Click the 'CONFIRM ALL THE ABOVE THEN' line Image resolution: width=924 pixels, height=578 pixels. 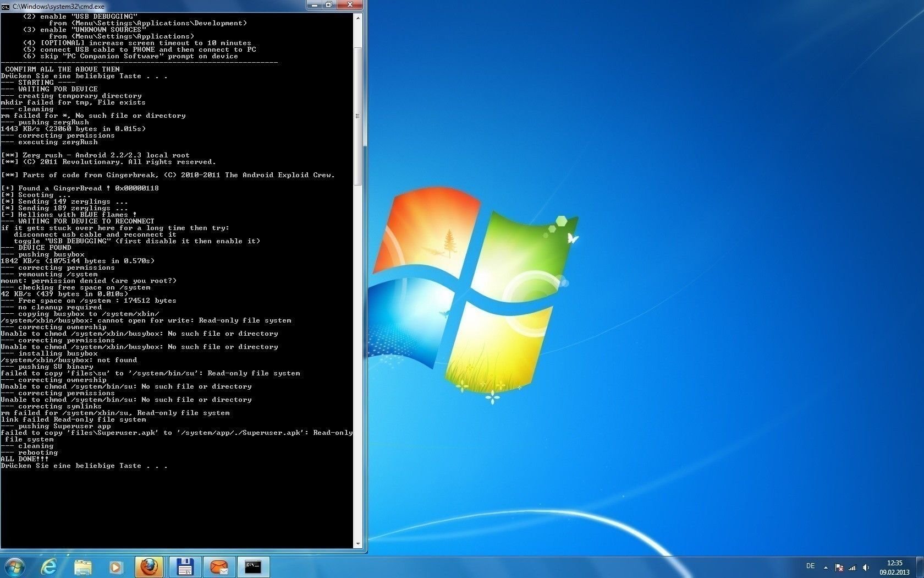pyautogui.click(x=62, y=69)
